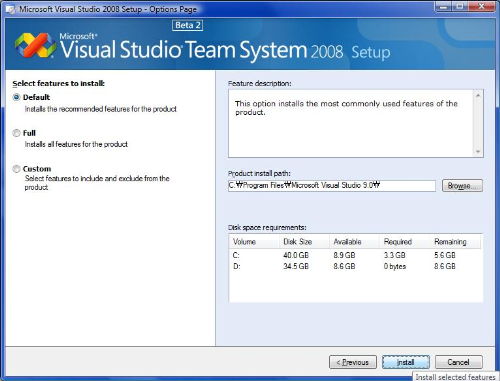Viewport: 500px width, 381px height.
Task: Close the setup window
Action: (x=481, y=6)
